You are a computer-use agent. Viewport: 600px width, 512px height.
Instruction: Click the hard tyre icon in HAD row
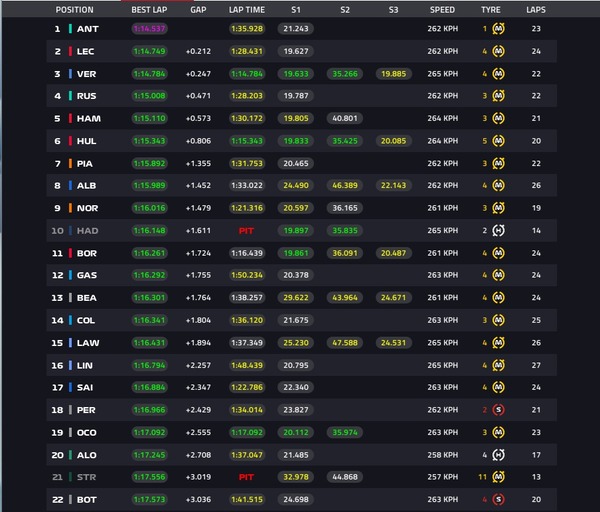(498, 230)
